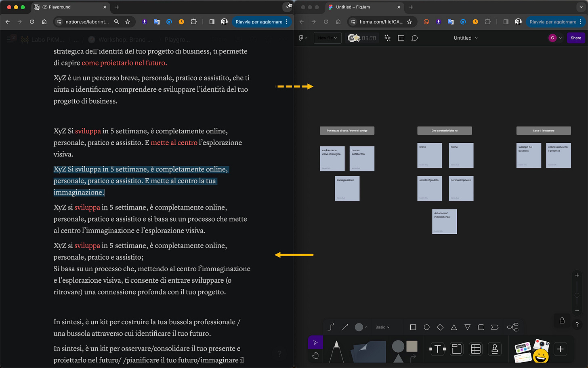Open a new tab in the Notion window
This screenshot has width=588, height=368.
pyautogui.click(x=117, y=7)
